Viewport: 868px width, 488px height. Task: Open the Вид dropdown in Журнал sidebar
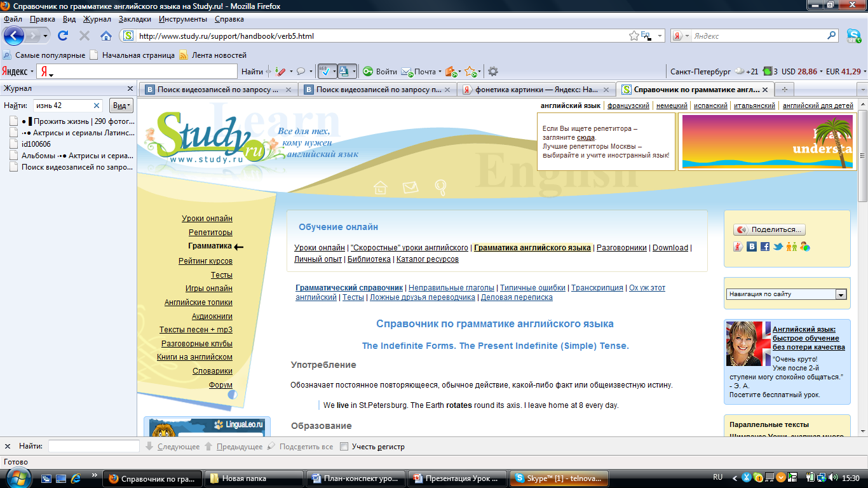click(121, 105)
